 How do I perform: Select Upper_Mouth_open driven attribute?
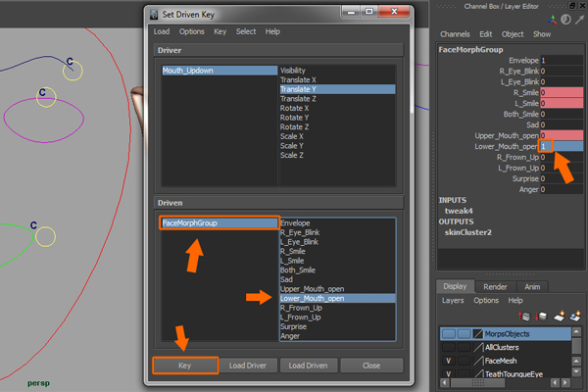337,289
